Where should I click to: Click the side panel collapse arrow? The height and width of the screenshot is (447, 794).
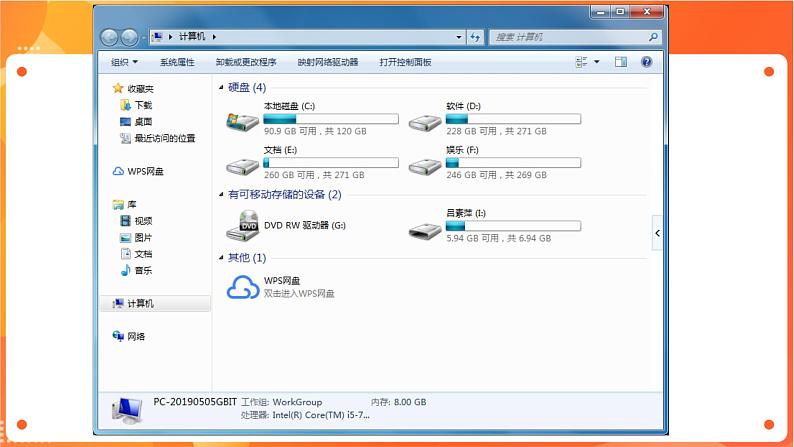point(657,233)
